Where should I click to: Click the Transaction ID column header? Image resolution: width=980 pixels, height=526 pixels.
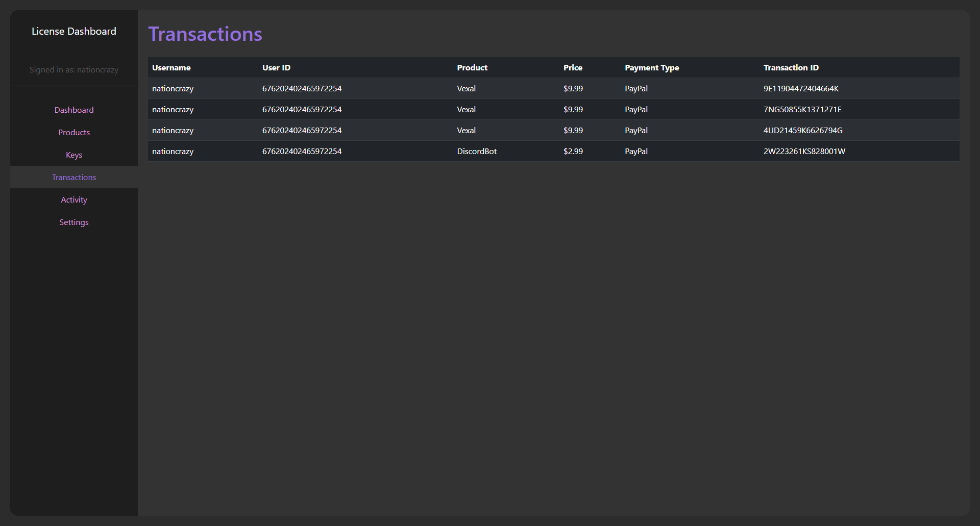click(x=791, y=68)
